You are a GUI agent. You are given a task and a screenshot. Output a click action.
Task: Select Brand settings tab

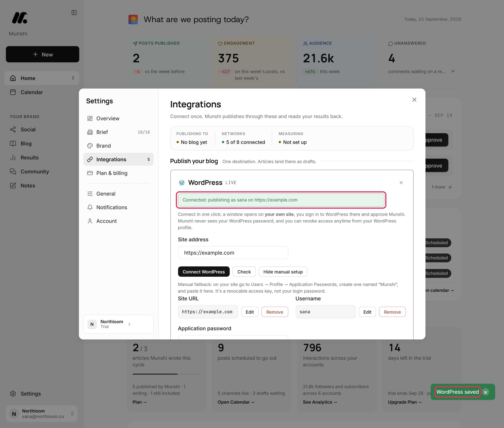(x=118, y=146)
